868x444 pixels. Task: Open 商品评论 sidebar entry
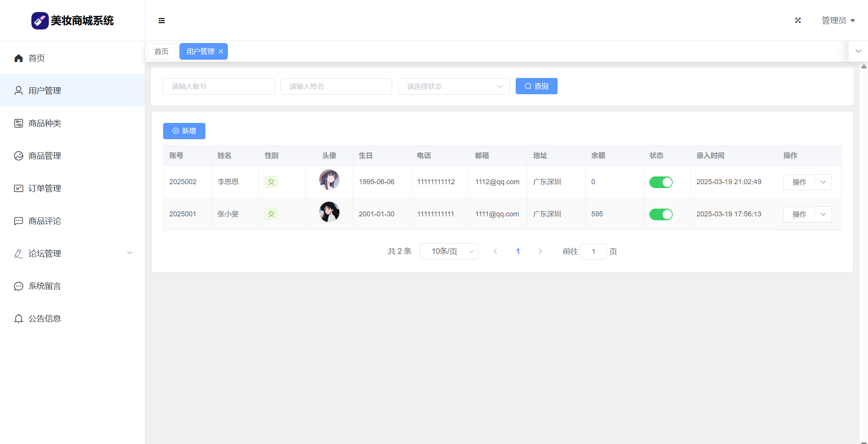pos(45,221)
